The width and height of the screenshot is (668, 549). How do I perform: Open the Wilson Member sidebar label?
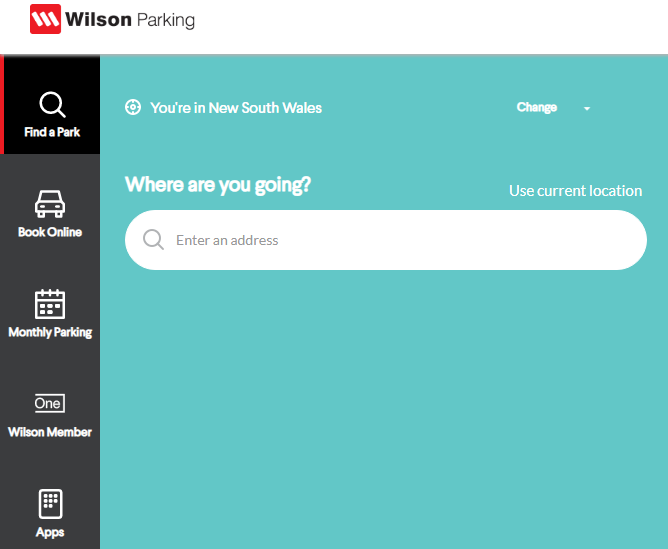50,432
